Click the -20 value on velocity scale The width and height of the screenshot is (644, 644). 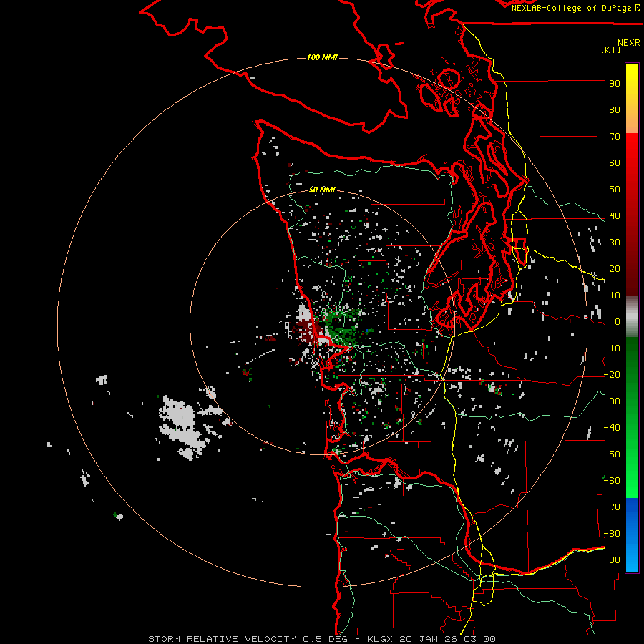[x=612, y=374]
